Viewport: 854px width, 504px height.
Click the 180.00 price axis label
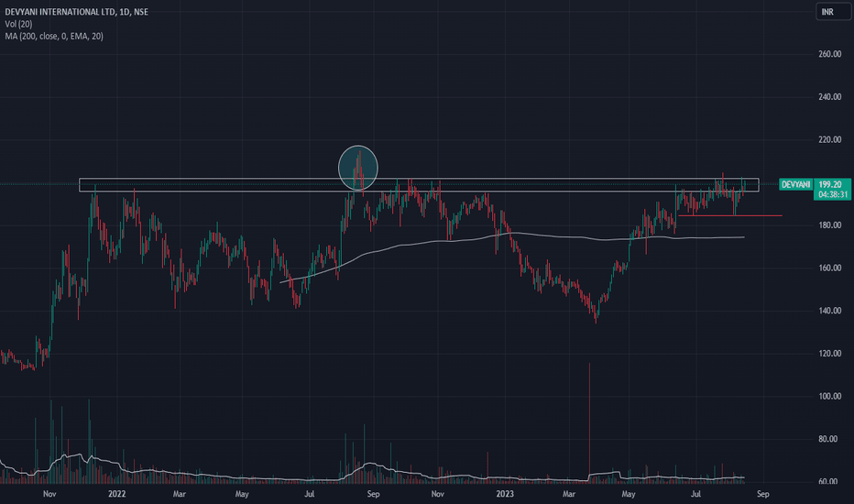click(829, 225)
